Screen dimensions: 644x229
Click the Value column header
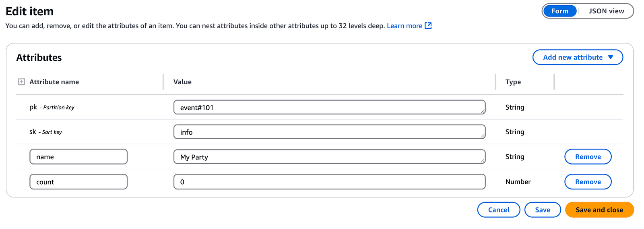(182, 82)
